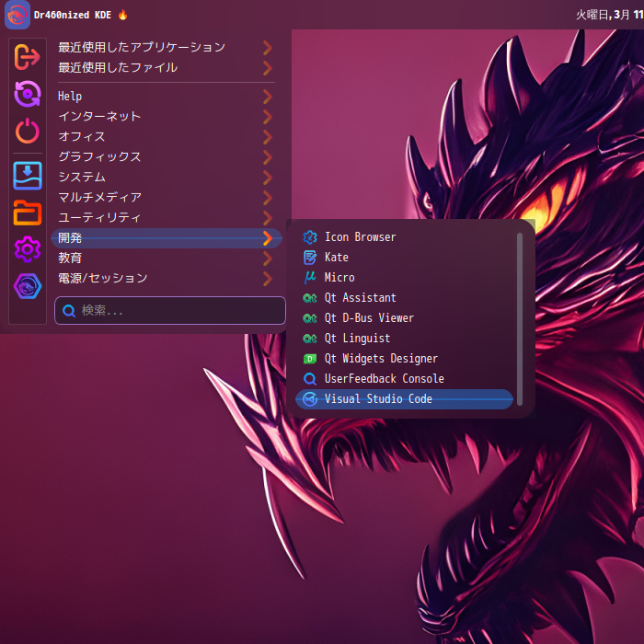
Task: Click the Qt Assistant icon
Action: [310, 298]
